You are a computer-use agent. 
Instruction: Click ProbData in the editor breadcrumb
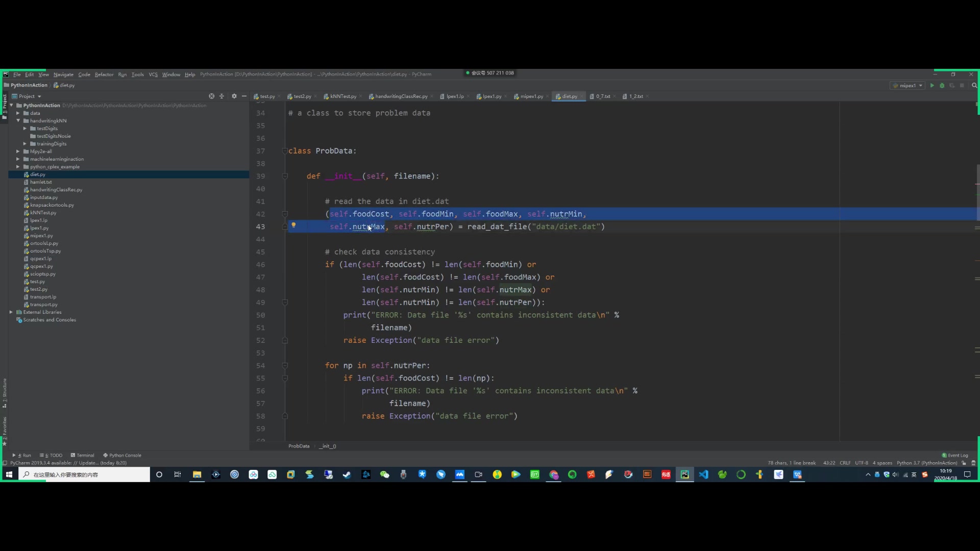point(299,446)
